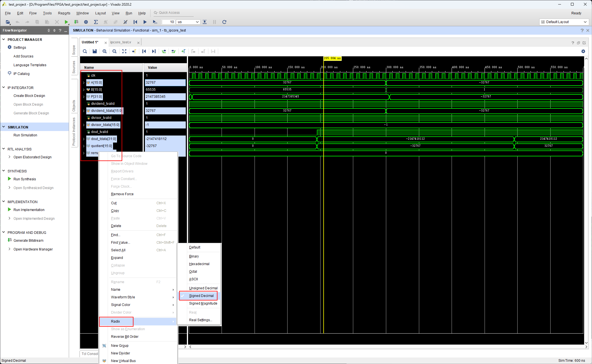This screenshot has height=364, width=592.
Task: Open waveform settings gear icon
Action: (x=583, y=51)
